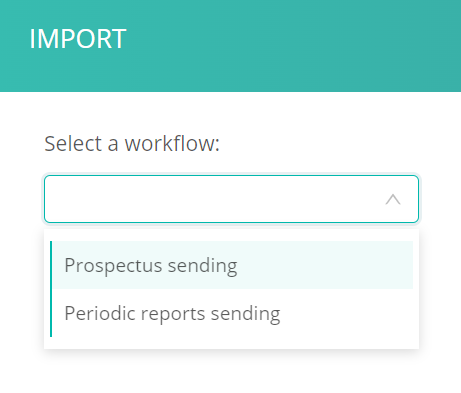The width and height of the screenshot is (461, 393).
Task: Click the upward arrow in workflow field
Action: click(393, 199)
